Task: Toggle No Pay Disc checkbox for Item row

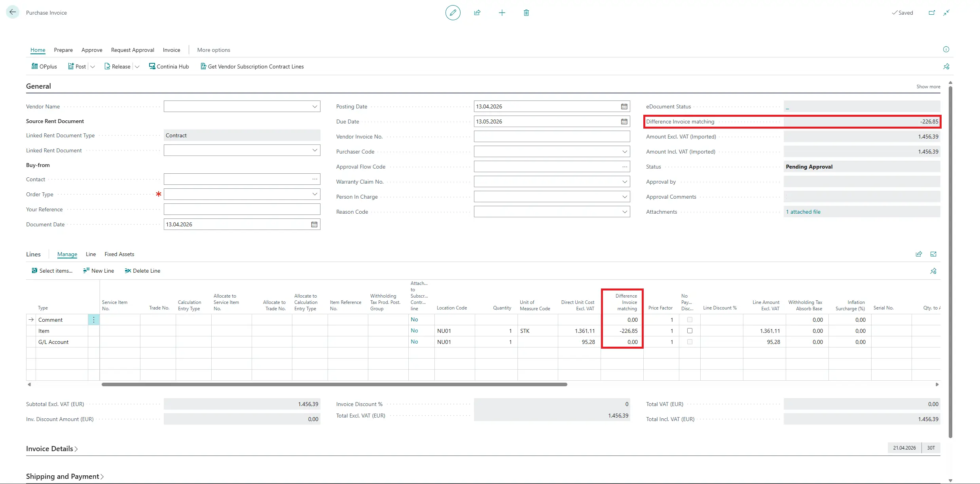Action: coord(690,331)
